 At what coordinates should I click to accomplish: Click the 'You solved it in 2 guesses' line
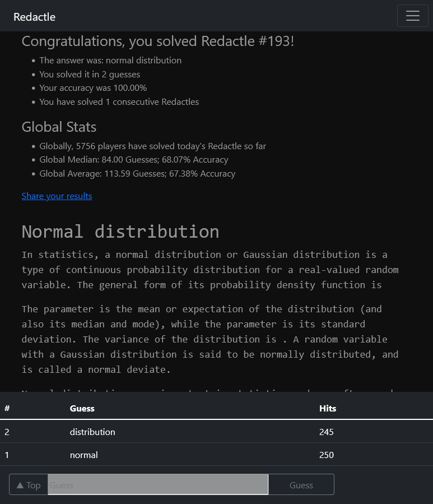pyautogui.click(x=90, y=75)
